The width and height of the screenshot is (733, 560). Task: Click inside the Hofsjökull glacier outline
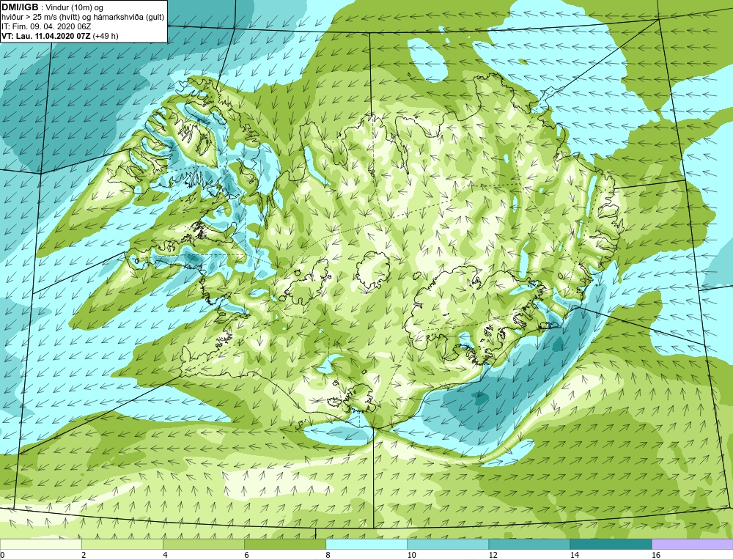click(x=374, y=270)
